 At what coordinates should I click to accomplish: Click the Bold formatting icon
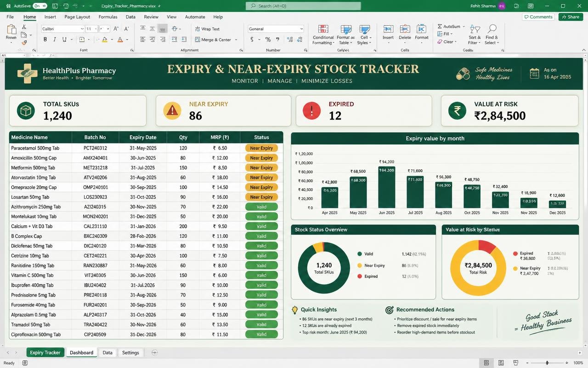[x=45, y=40]
